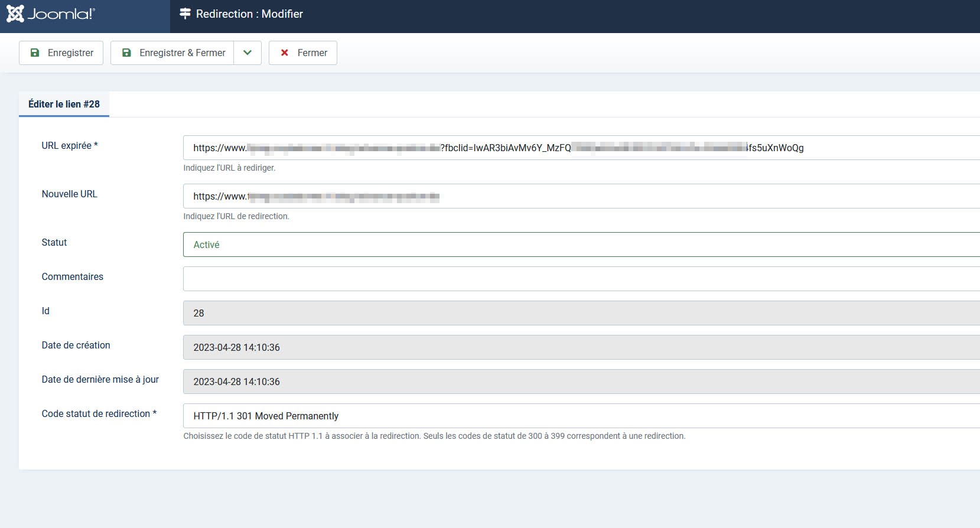Focus the Commentaires input field
The height and width of the screenshot is (528, 980).
click(581, 279)
